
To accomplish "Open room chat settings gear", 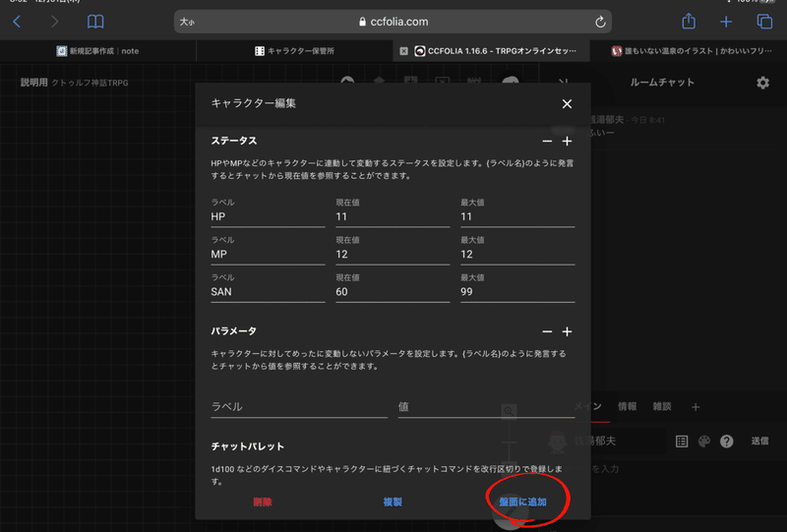I will click(763, 83).
